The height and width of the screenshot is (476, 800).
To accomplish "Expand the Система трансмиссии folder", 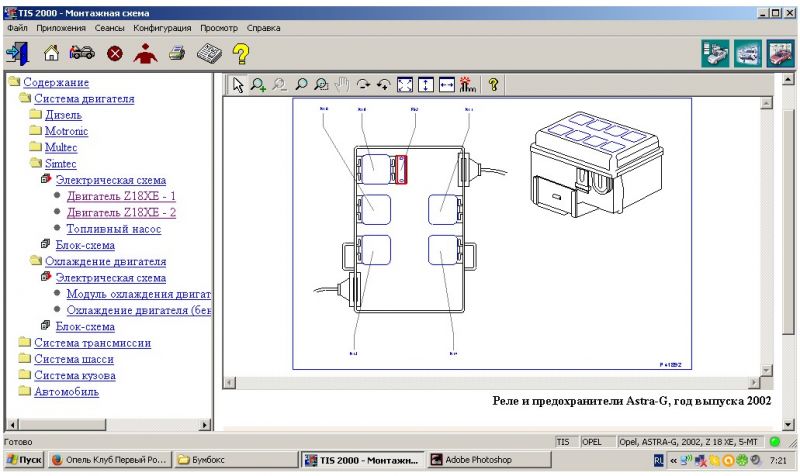I will coord(92,343).
